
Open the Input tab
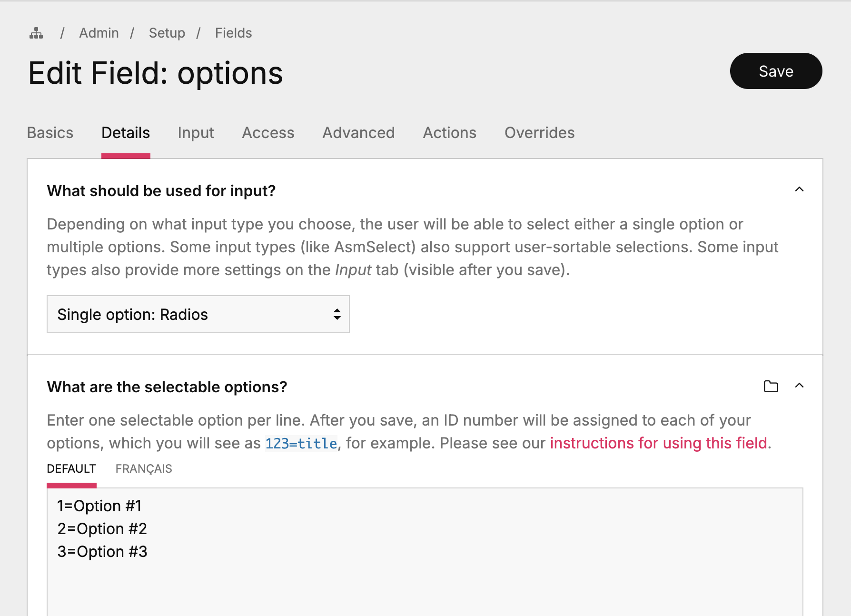coord(196,133)
